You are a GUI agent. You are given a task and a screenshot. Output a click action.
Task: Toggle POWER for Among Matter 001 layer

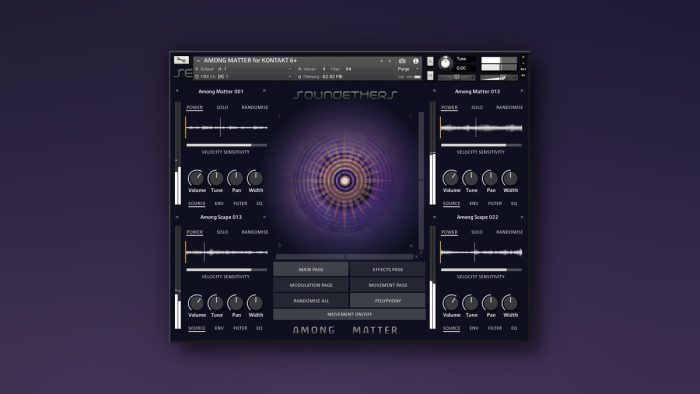coord(195,108)
